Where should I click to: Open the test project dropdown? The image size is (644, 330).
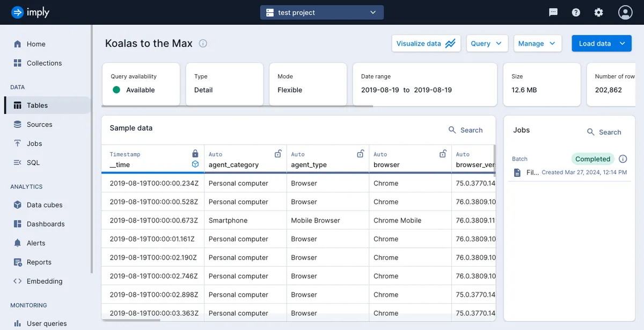click(322, 12)
